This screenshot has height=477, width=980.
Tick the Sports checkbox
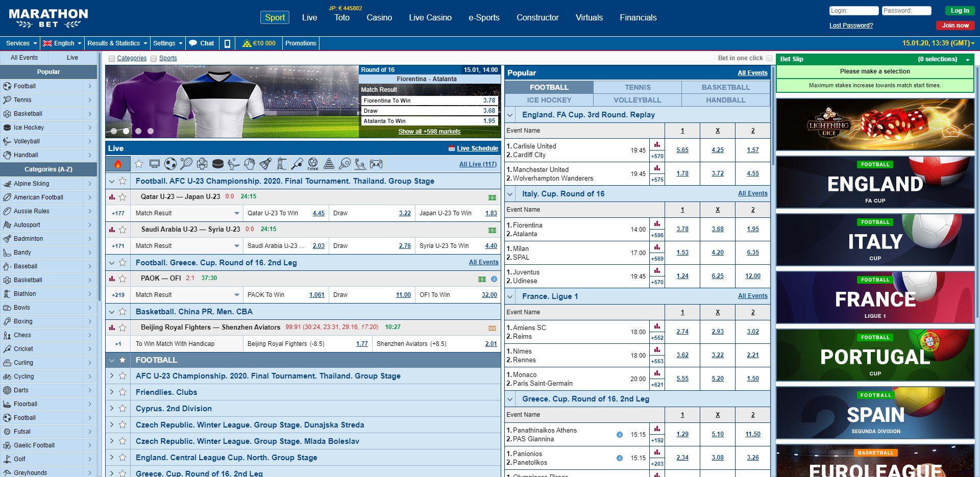154,59
